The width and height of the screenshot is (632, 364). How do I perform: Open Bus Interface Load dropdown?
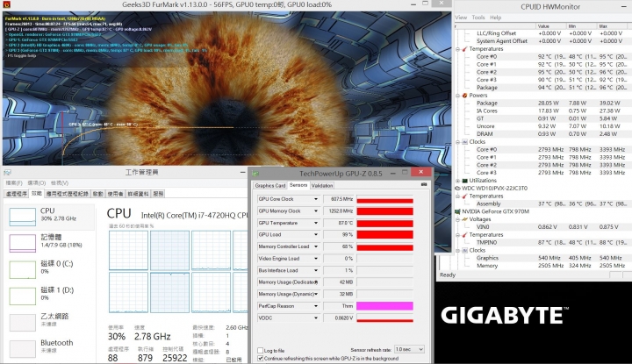pyautogui.click(x=316, y=270)
